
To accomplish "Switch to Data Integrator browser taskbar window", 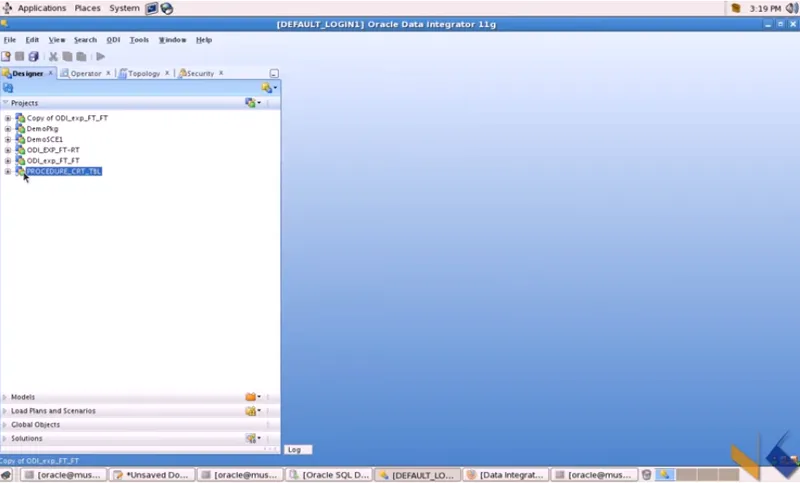I will coord(507,475).
